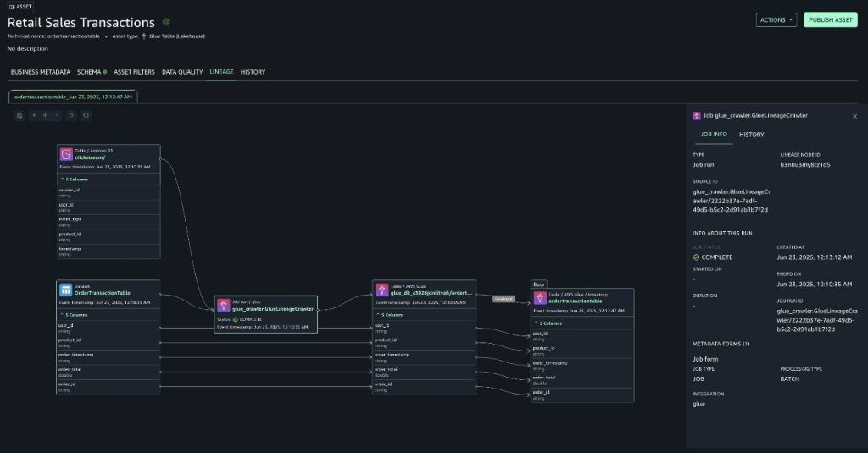The height and width of the screenshot is (453, 868).
Task: Open the Actions dropdown
Action: (776, 20)
